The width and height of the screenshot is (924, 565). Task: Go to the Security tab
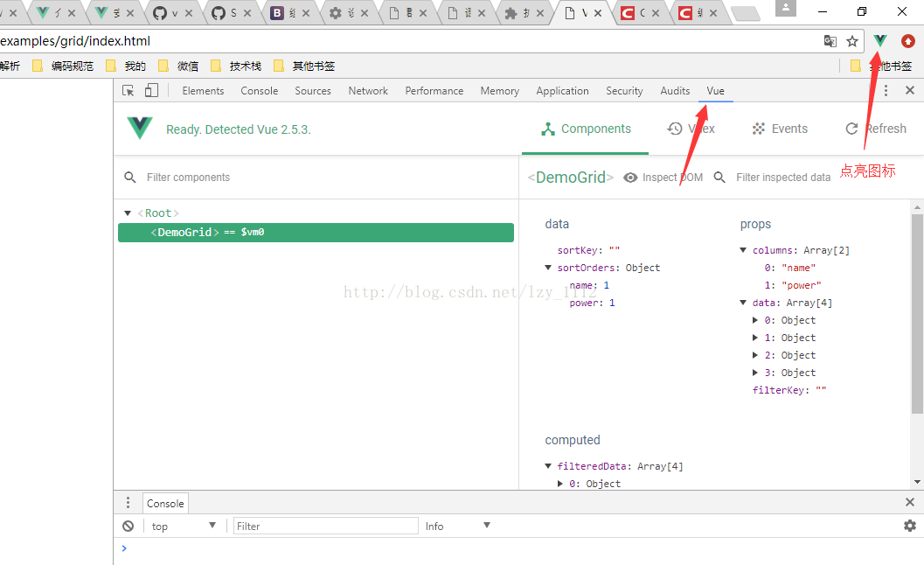coord(624,91)
